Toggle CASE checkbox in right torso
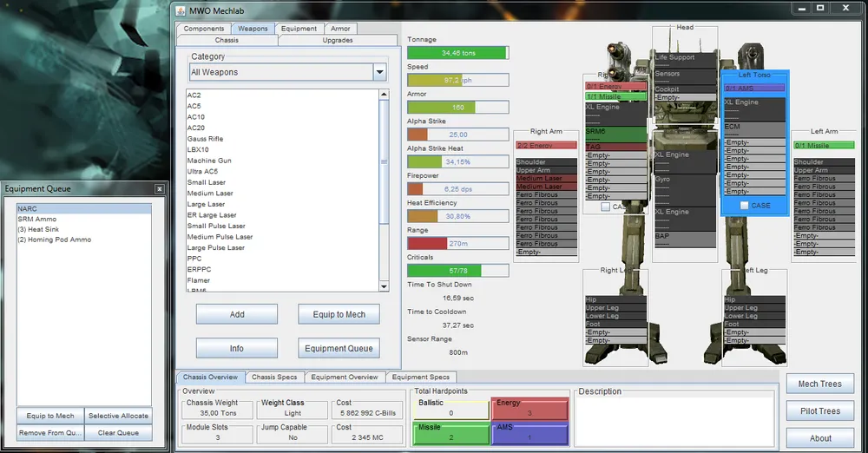 click(605, 207)
